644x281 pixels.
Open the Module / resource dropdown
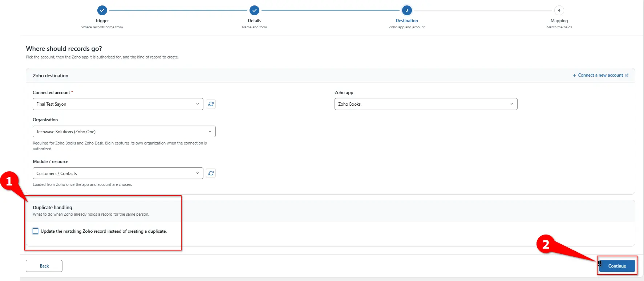(x=118, y=173)
